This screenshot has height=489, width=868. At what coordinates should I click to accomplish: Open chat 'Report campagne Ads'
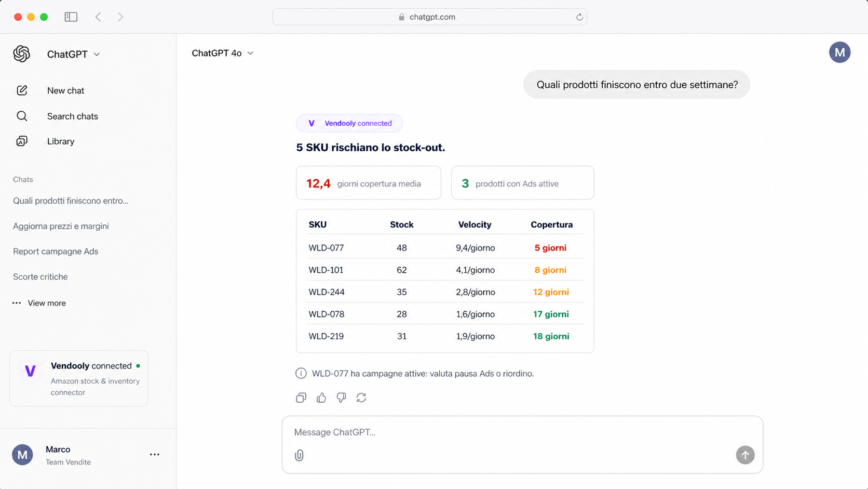pos(56,252)
